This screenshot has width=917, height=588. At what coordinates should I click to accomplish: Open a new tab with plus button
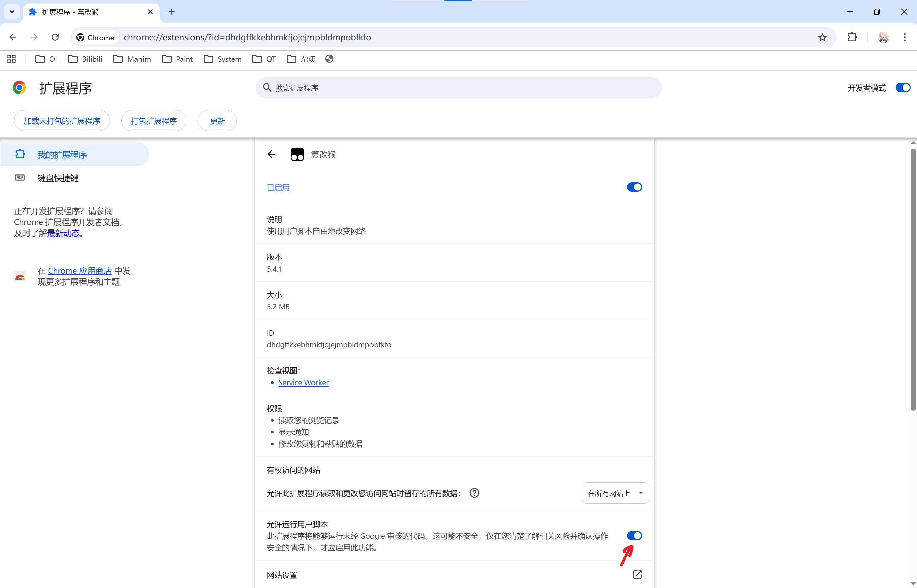[x=171, y=12]
